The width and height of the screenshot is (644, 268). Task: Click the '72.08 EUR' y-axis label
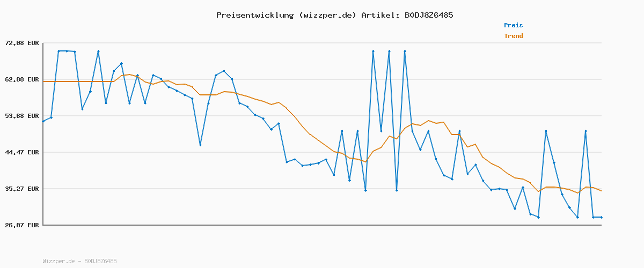pyautogui.click(x=22, y=43)
